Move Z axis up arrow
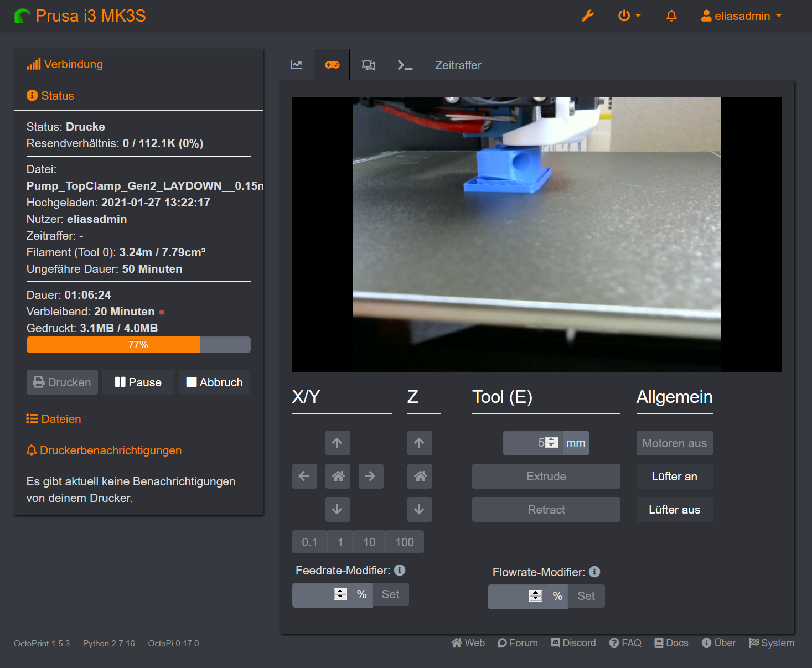Image resolution: width=812 pixels, height=668 pixels. click(x=420, y=443)
